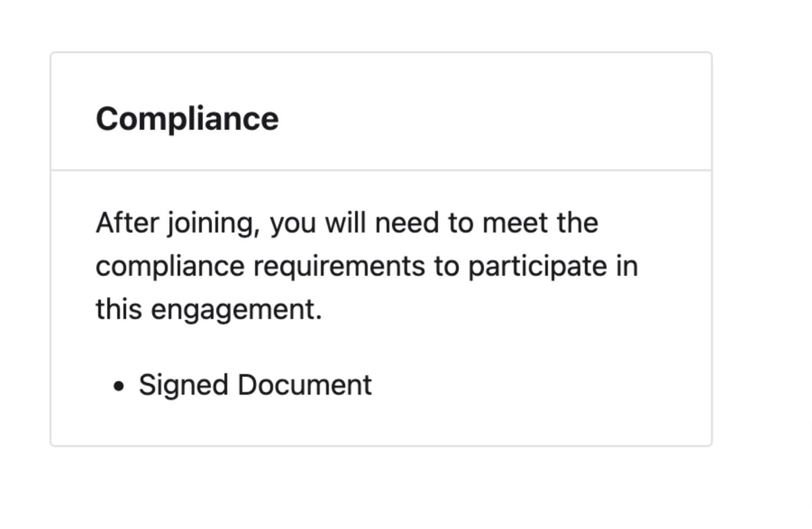Click the bullet dot before Signed Document

coord(119,386)
